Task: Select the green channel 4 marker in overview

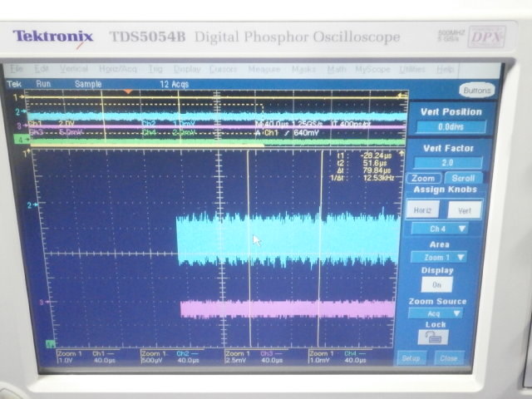Action: click(21, 140)
